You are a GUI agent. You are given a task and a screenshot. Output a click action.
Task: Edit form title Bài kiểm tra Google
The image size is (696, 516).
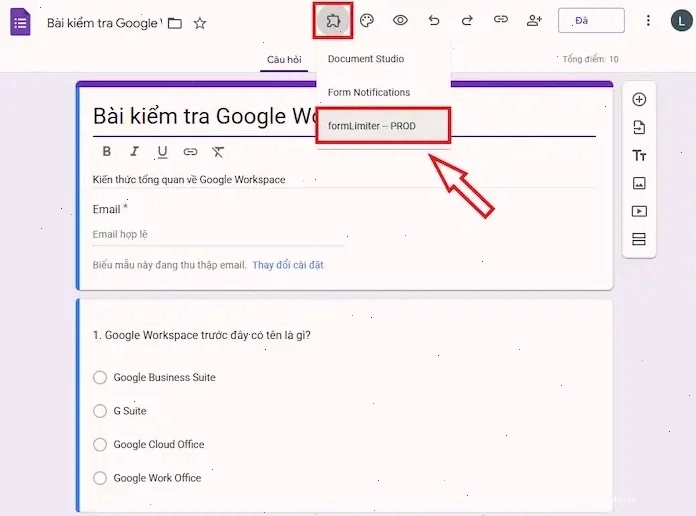tap(344, 116)
